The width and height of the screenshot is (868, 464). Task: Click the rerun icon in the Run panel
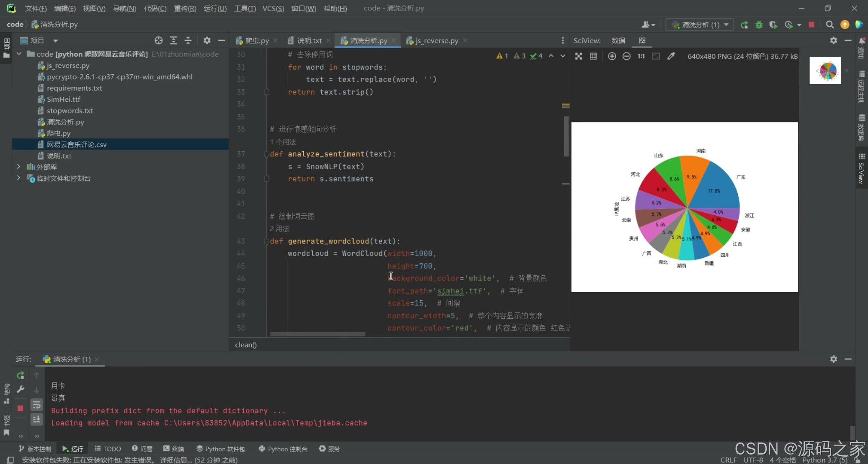[20, 375]
